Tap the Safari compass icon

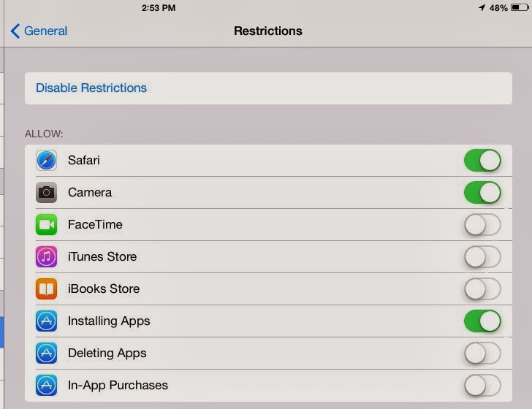(x=47, y=160)
